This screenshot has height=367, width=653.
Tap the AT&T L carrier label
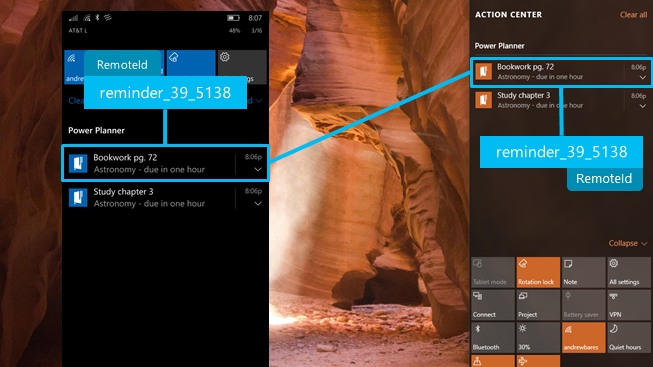click(78, 30)
